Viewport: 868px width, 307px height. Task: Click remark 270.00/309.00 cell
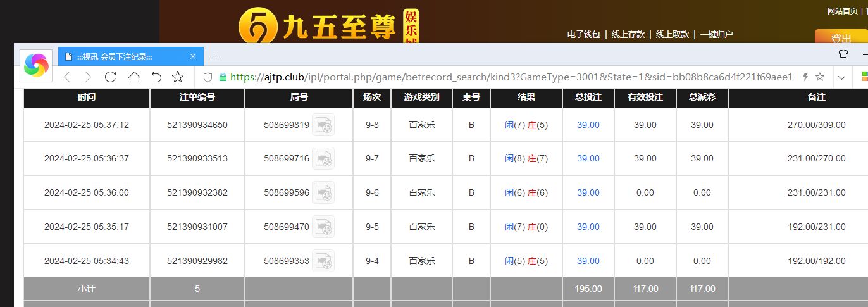[816, 125]
